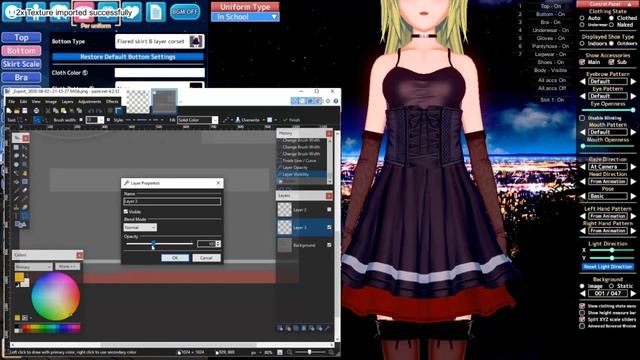
Task: Open the File menu in paint.net
Action: click(x=11, y=101)
